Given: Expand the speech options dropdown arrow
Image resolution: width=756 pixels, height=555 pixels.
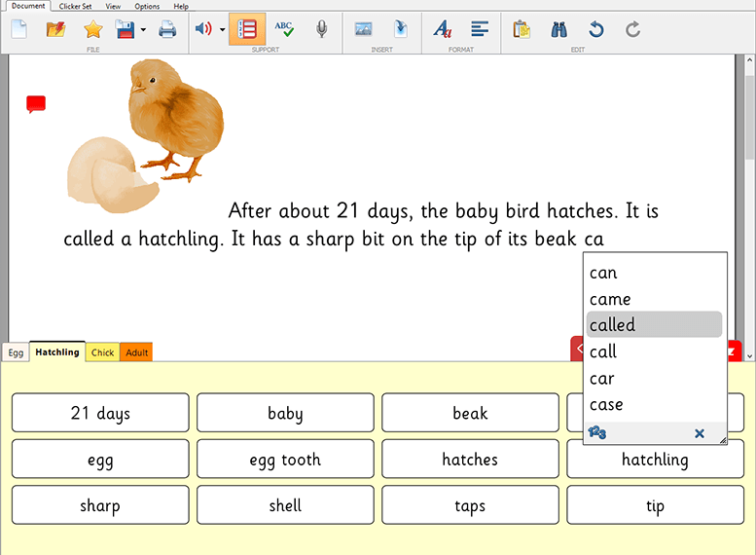Looking at the screenshot, I should [x=222, y=29].
